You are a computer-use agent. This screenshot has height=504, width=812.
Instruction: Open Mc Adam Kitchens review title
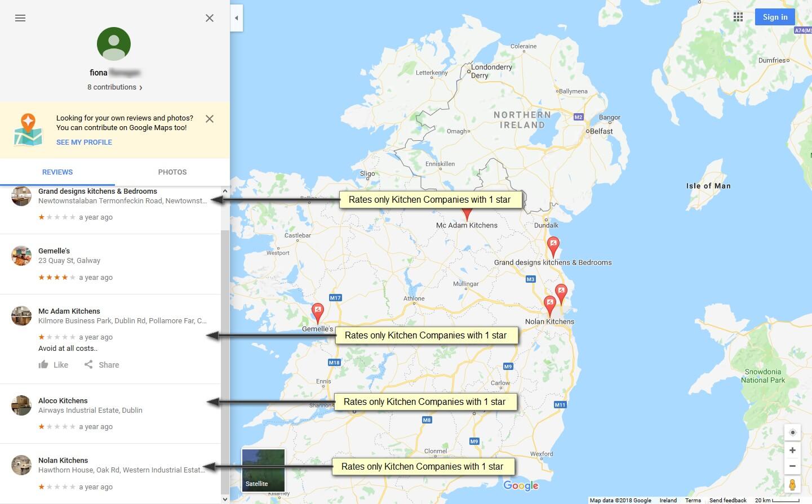pyautogui.click(x=69, y=311)
